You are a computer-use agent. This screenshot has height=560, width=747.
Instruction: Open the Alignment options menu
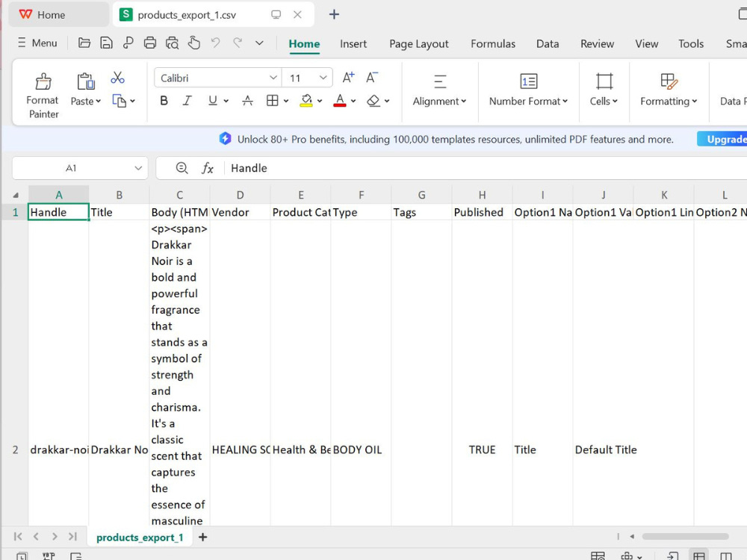pos(439,90)
